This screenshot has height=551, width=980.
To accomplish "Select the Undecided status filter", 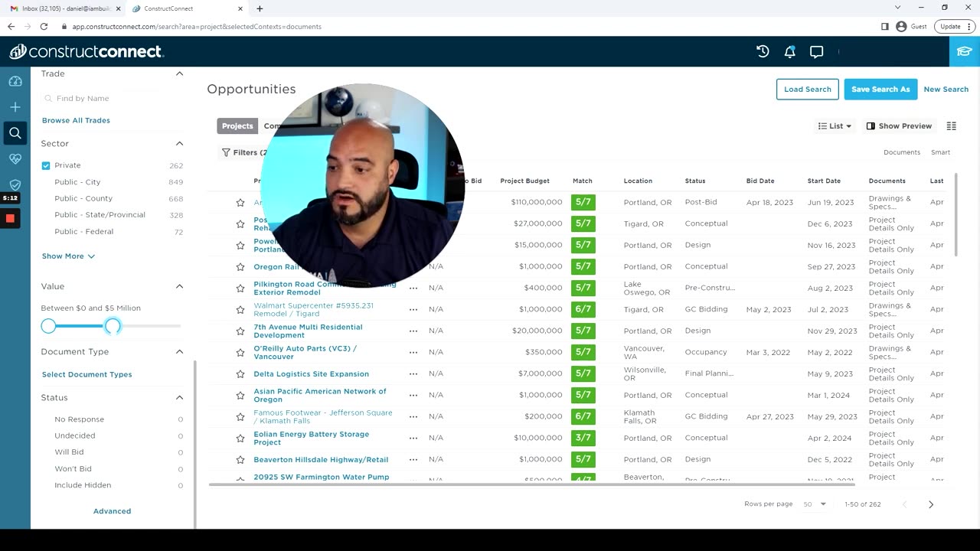I will click(75, 435).
